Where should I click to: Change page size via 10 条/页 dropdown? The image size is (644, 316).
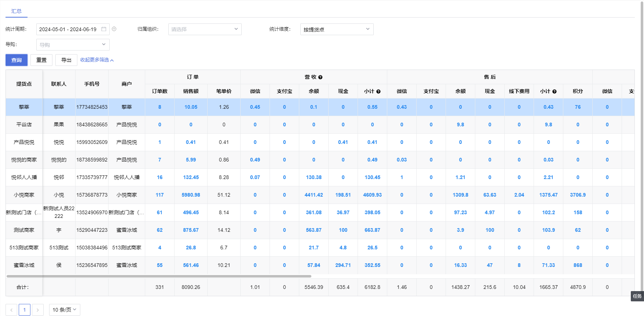point(65,310)
